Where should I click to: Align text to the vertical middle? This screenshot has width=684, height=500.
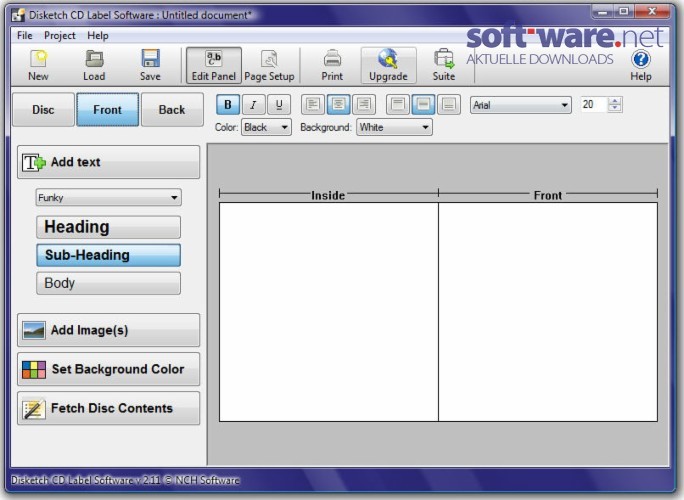(423, 105)
